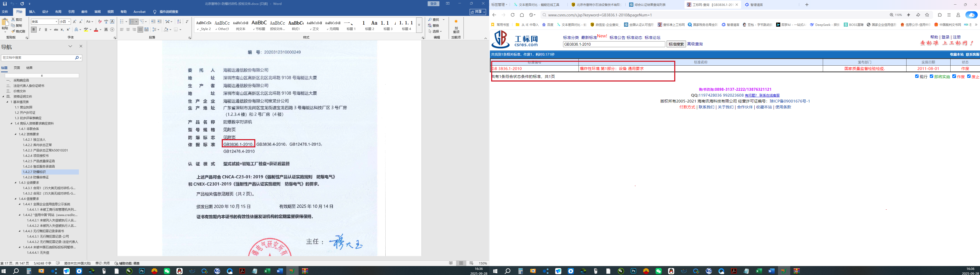Apply the red font color

coord(96,29)
